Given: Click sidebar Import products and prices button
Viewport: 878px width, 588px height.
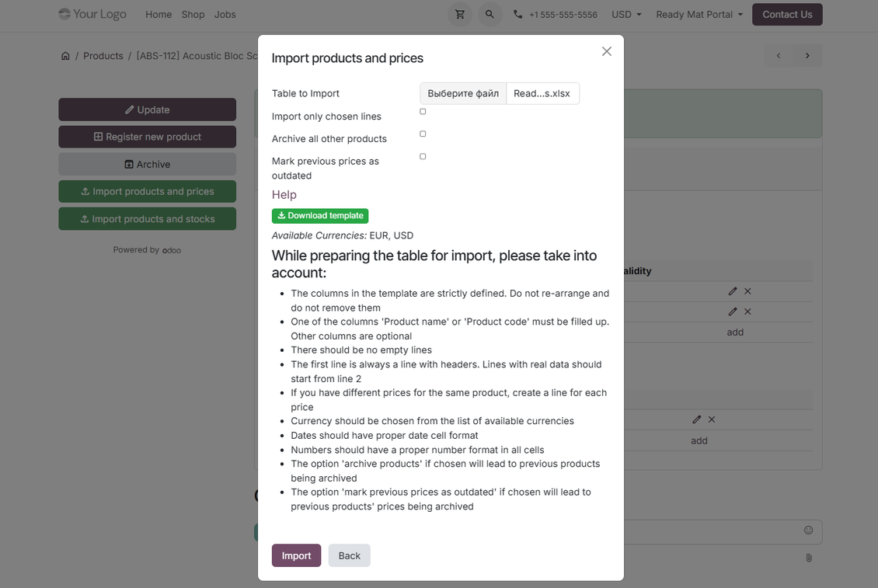Looking at the screenshot, I should coord(148,192).
